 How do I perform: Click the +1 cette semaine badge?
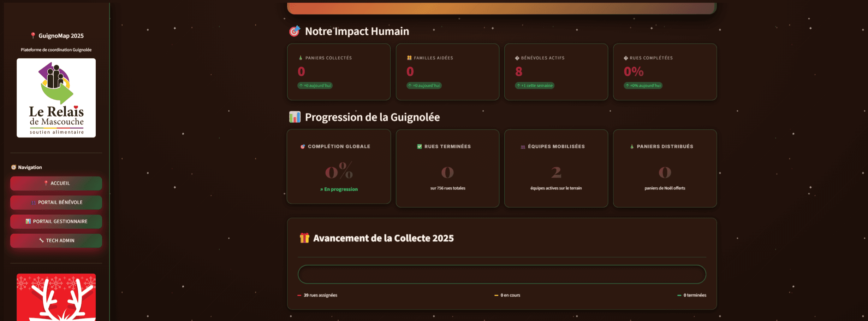pos(535,86)
